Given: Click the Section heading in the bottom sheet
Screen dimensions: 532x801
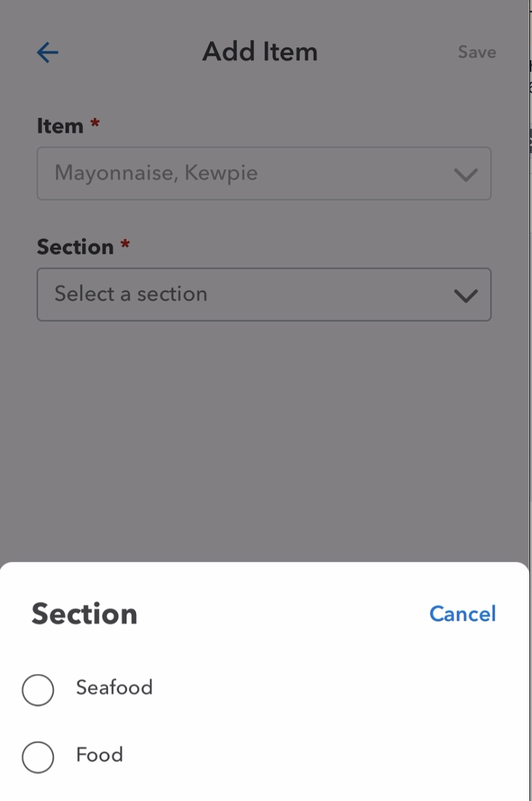Looking at the screenshot, I should (85, 614).
